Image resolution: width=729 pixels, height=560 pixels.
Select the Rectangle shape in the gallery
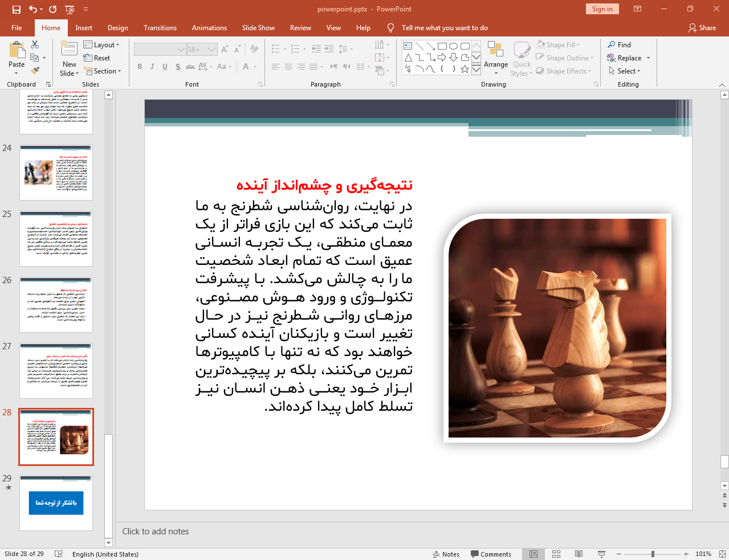pyautogui.click(x=442, y=46)
